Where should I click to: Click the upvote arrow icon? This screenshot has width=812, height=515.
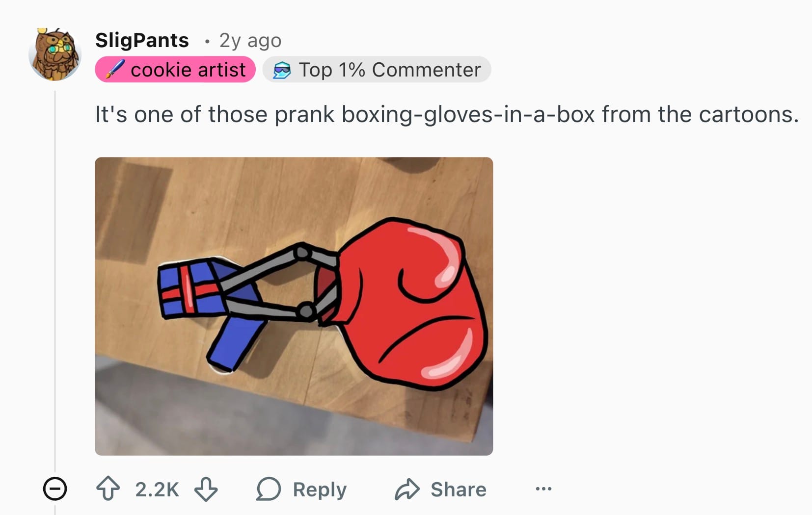(108, 489)
